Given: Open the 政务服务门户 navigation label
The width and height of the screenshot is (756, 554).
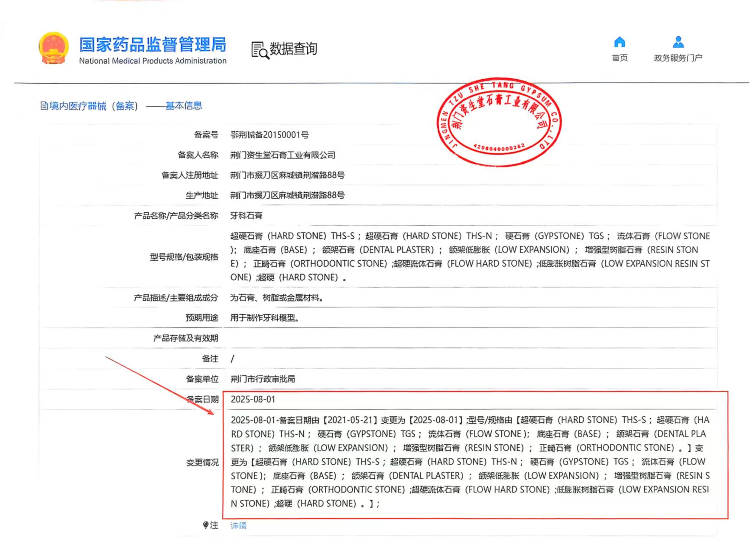Looking at the screenshot, I should 678,58.
